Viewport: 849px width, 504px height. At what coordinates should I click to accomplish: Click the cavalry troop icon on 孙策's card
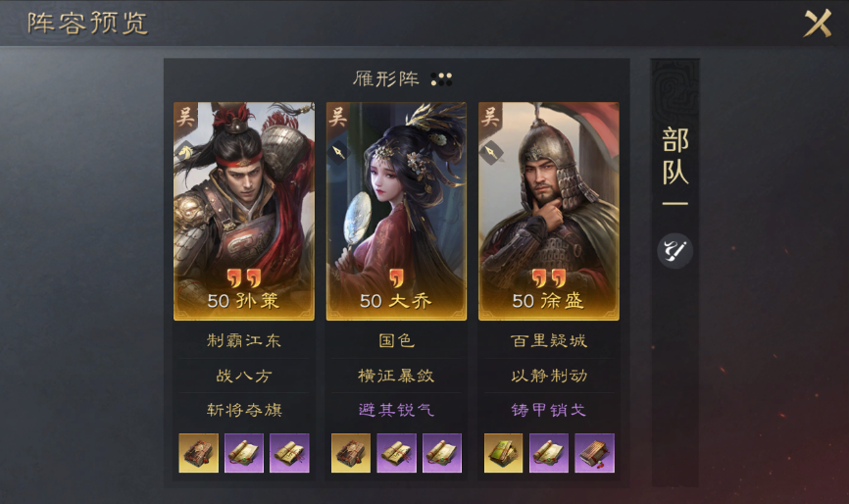coord(184,152)
